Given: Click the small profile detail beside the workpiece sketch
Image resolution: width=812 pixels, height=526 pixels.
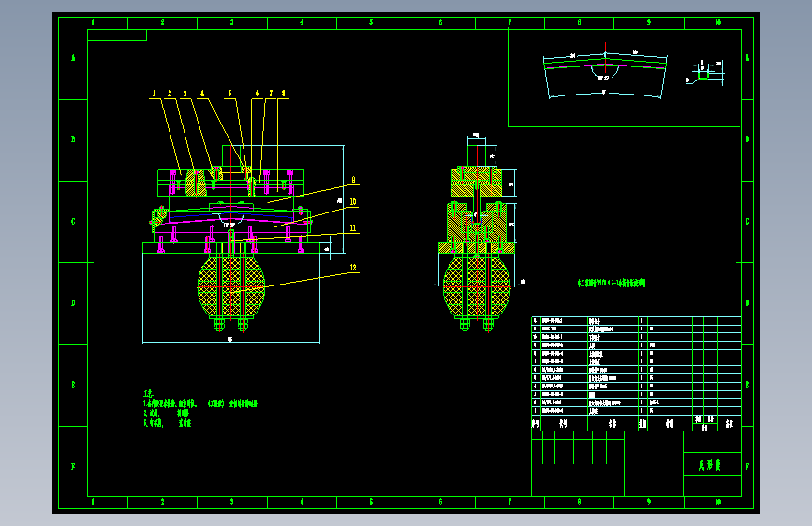Looking at the screenshot, I should coord(705,72).
